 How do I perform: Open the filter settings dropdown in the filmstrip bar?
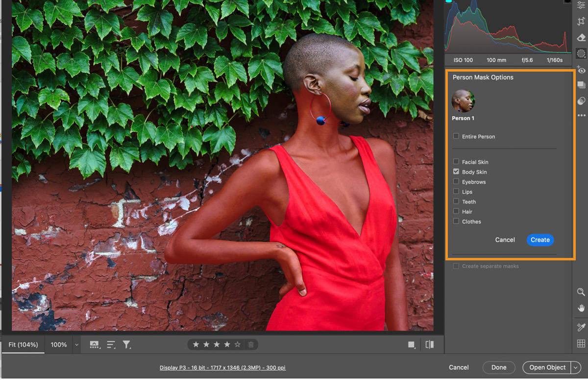point(127,345)
